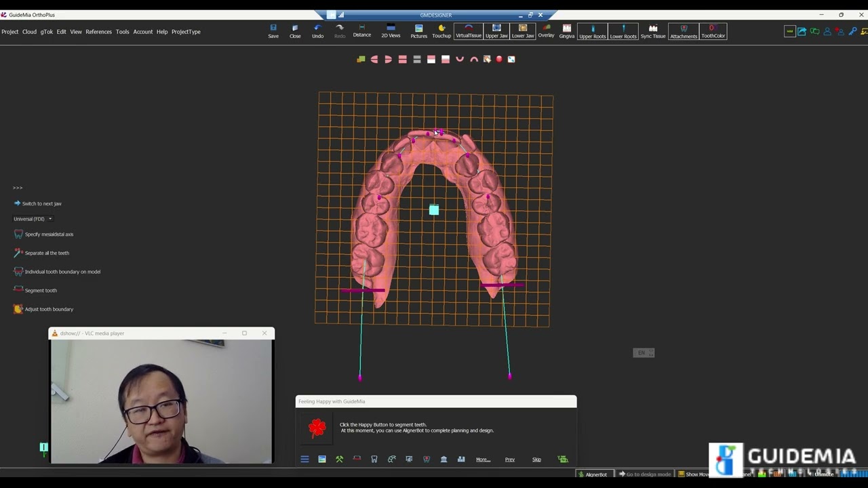Open the Distance measuring tool
This screenshot has height=488, width=868.
[x=362, y=31]
